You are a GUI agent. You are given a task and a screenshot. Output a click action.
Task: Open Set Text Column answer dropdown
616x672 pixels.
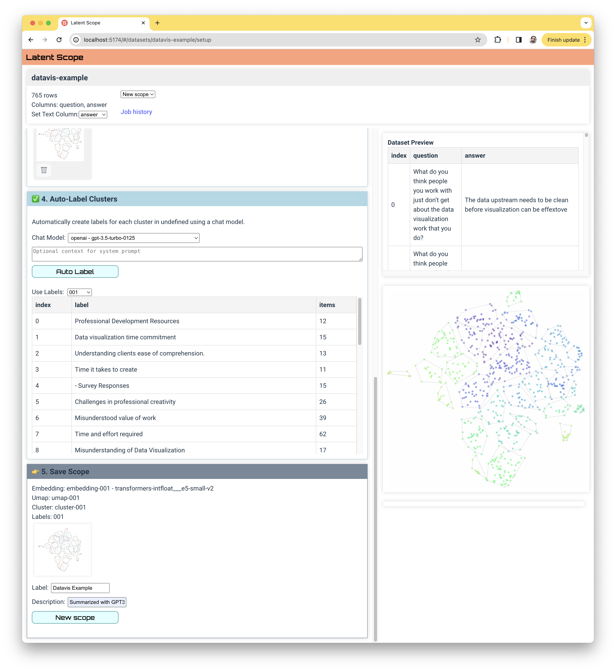93,115
